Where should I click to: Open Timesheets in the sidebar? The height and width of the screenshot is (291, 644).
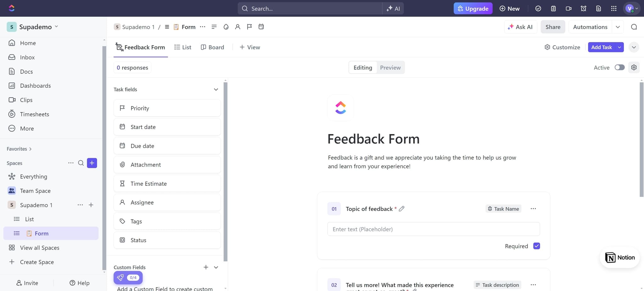[x=35, y=114]
